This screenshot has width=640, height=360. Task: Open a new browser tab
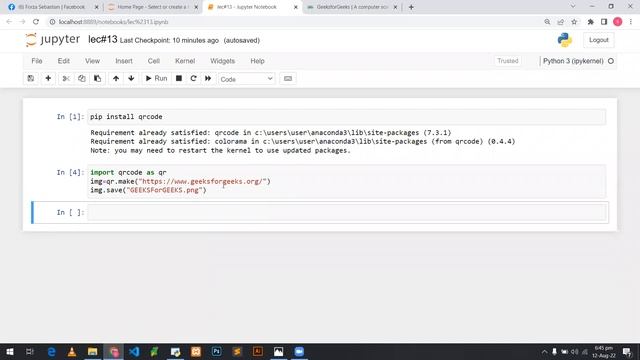click(411, 7)
